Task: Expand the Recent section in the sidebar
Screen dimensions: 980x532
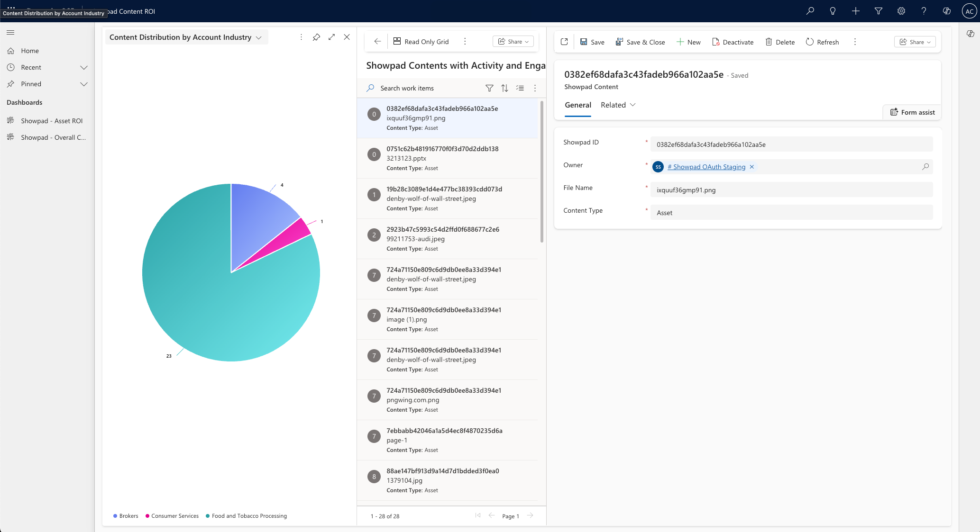Action: point(84,67)
